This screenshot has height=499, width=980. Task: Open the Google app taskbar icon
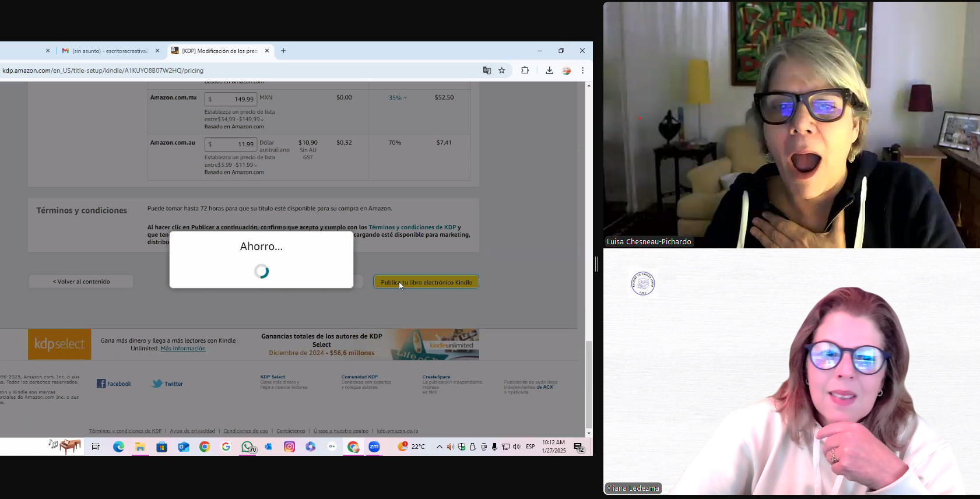pos(226,447)
